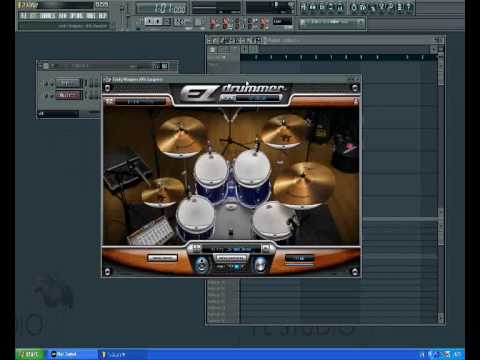The width and height of the screenshot is (480, 360).
Task: Hit the kick drum in the kit center
Action: pyautogui.click(x=231, y=220)
